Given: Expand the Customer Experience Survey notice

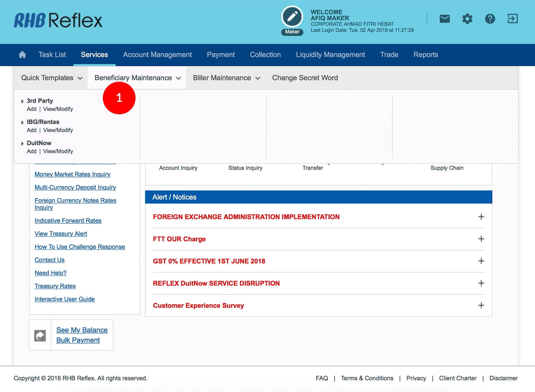Looking at the screenshot, I should click(481, 305).
